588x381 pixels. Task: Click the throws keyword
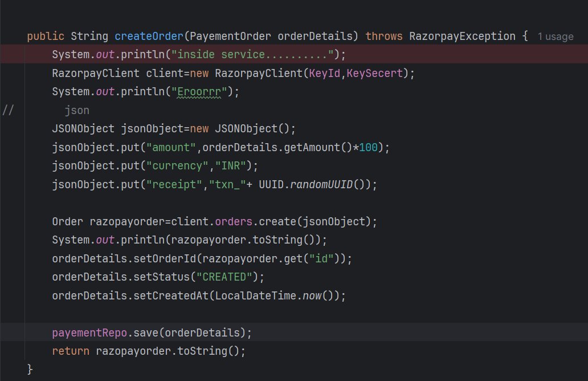click(x=383, y=36)
